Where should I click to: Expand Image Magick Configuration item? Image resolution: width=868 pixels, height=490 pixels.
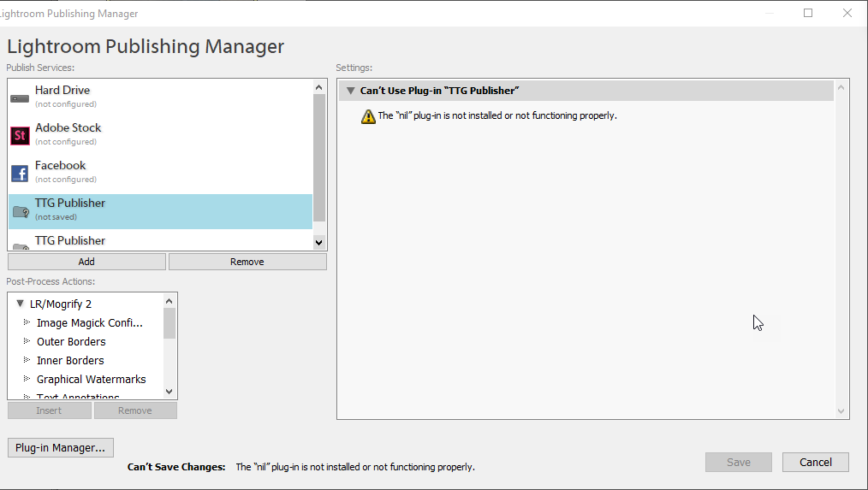click(x=27, y=322)
